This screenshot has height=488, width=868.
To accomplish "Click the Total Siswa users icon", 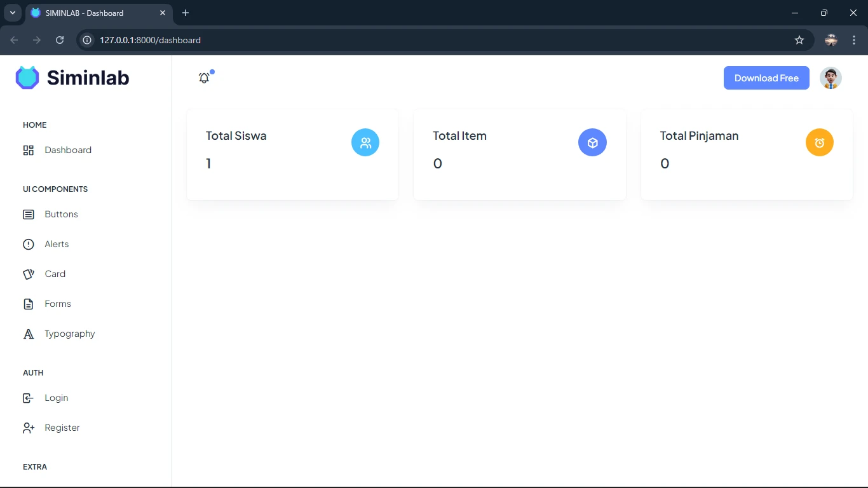I will pyautogui.click(x=365, y=142).
